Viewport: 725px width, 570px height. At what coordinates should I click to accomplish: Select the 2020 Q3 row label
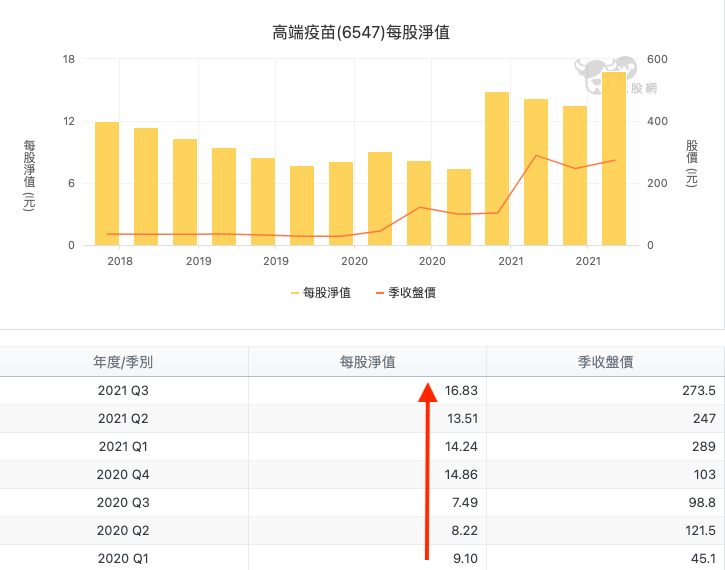click(123, 503)
